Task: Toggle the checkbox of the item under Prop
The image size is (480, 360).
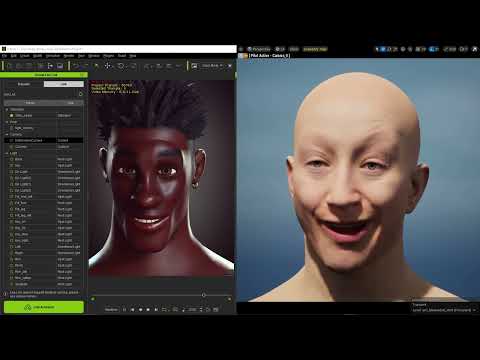Action: pyautogui.click(x=12, y=128)
